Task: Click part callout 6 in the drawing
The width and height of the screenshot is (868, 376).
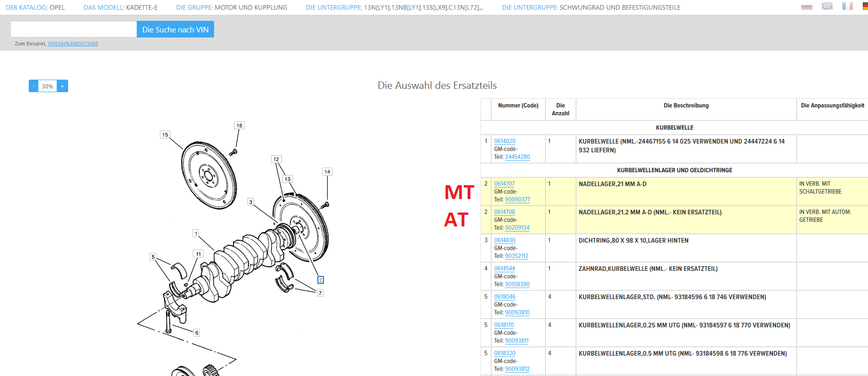Action: pos(196,333)
